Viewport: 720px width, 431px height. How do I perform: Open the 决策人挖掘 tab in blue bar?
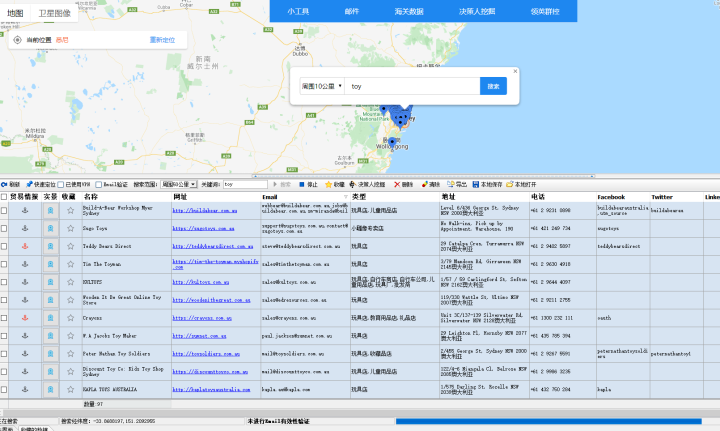(x=477, y=11)
